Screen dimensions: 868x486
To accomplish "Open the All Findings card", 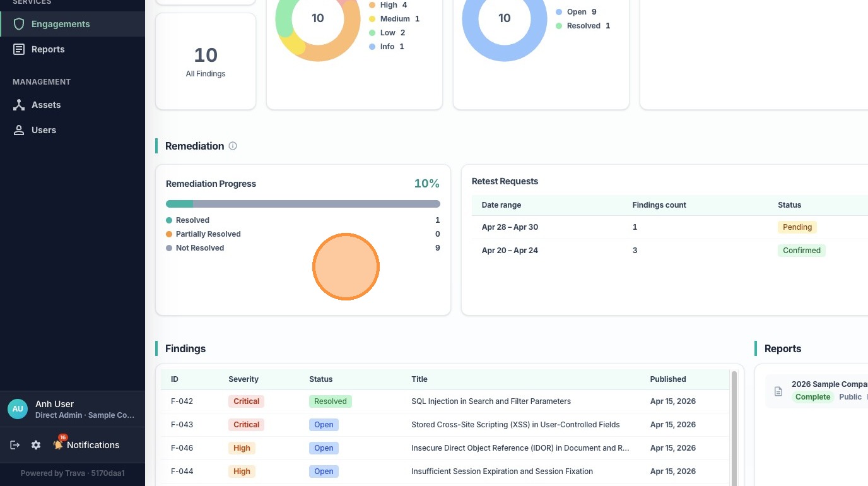I will (206, 61).
